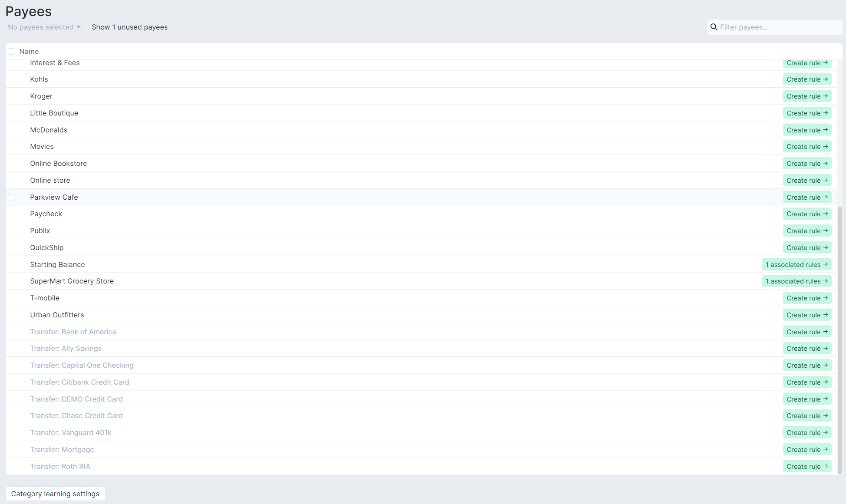Open Category learning settings
The height and width of the screenshot is (504, 846).
[x=55, y=494]
